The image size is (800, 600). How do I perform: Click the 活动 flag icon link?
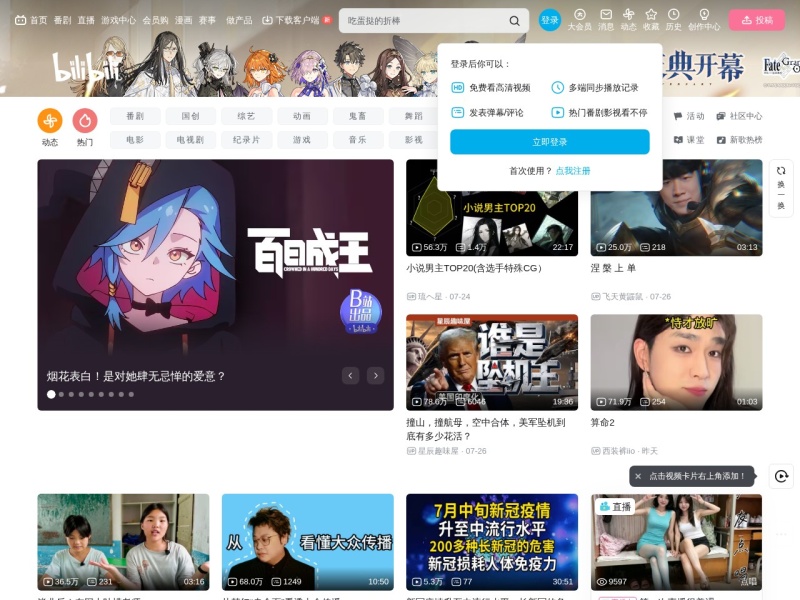[689, 116]
